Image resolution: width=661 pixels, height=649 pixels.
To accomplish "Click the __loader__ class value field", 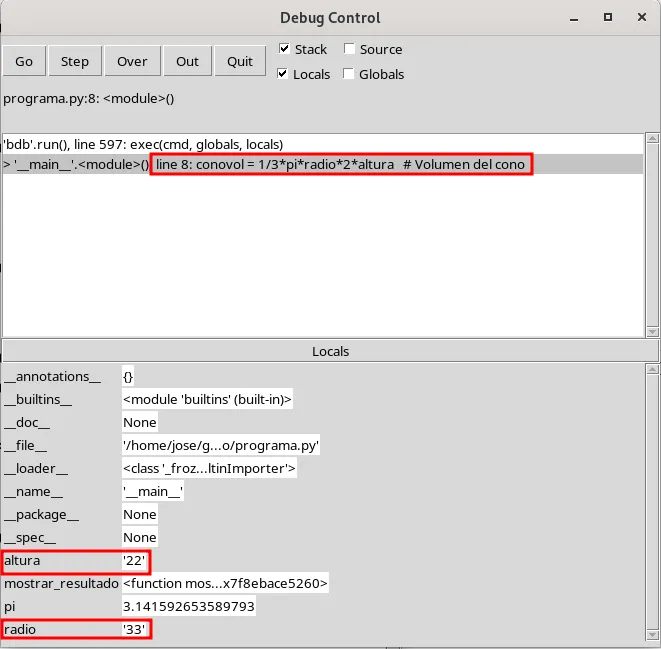I will click(210, 469).
